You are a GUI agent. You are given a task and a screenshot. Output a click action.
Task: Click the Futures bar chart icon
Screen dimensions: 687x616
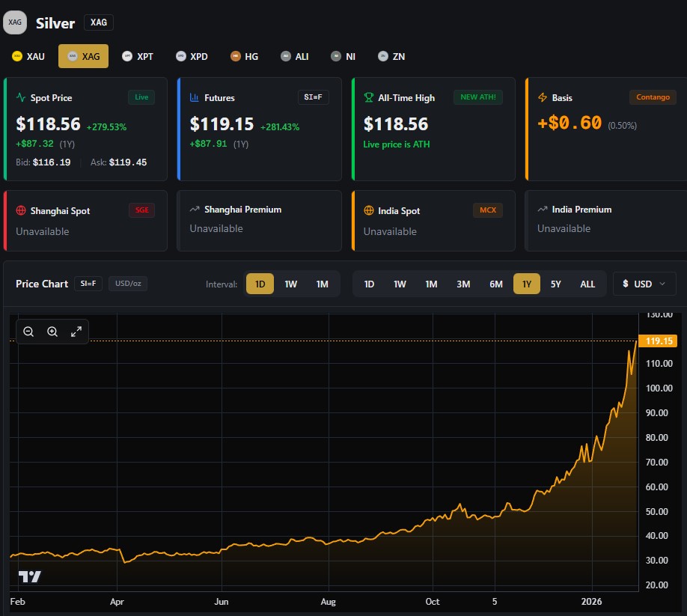[x=194, y=97]
